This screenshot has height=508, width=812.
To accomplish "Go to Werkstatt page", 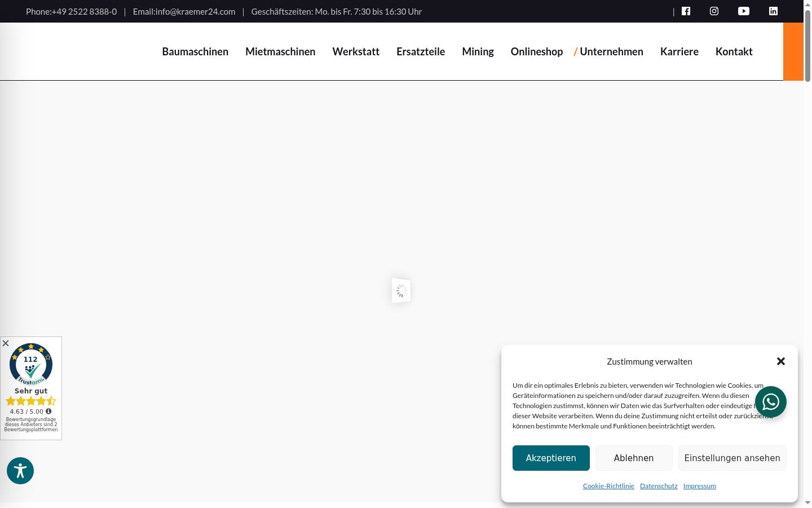I will 356,51.
